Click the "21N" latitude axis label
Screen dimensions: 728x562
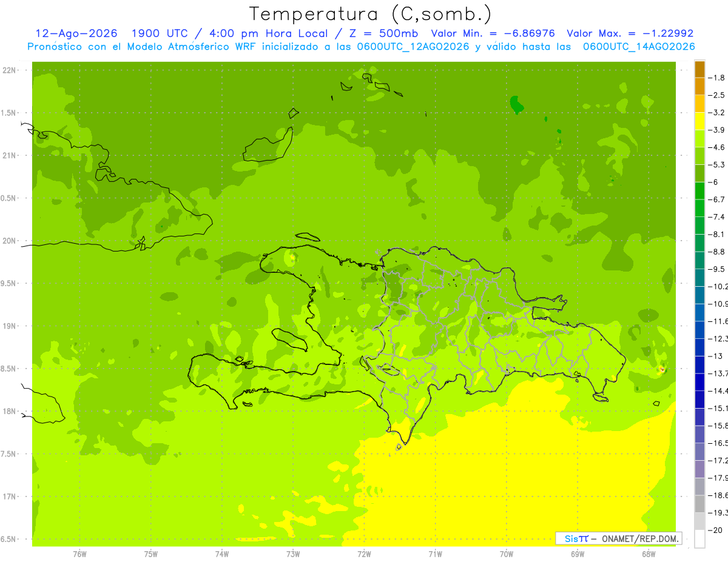(x=10, y=156)
